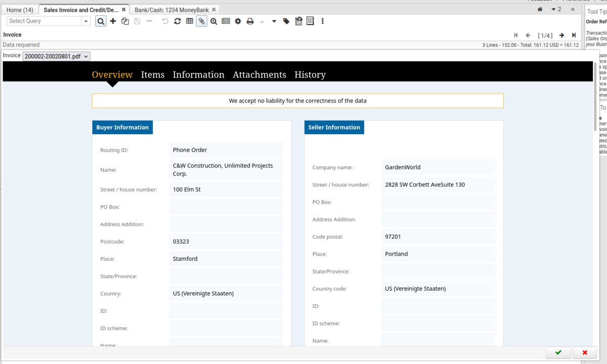607x364 pixels.
Task: Refresh the invoice record
Action: 178,21
